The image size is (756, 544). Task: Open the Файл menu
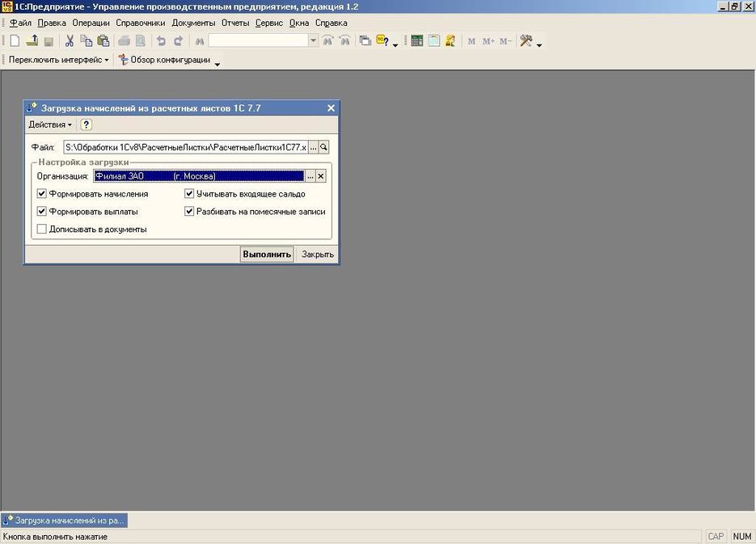click(x=20, y=23)
